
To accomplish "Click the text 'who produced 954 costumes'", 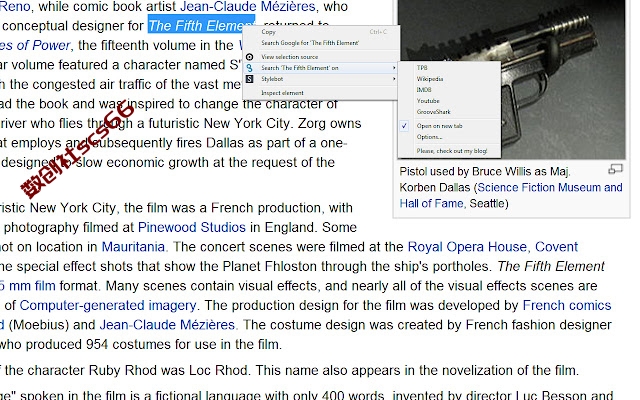I will point(86,344).
